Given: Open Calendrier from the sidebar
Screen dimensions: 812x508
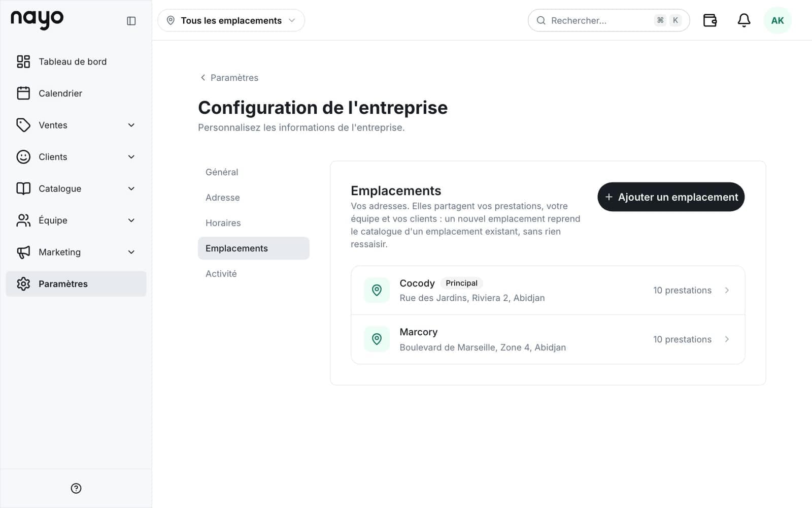Looking at the screenshot, I should point(76,93).
